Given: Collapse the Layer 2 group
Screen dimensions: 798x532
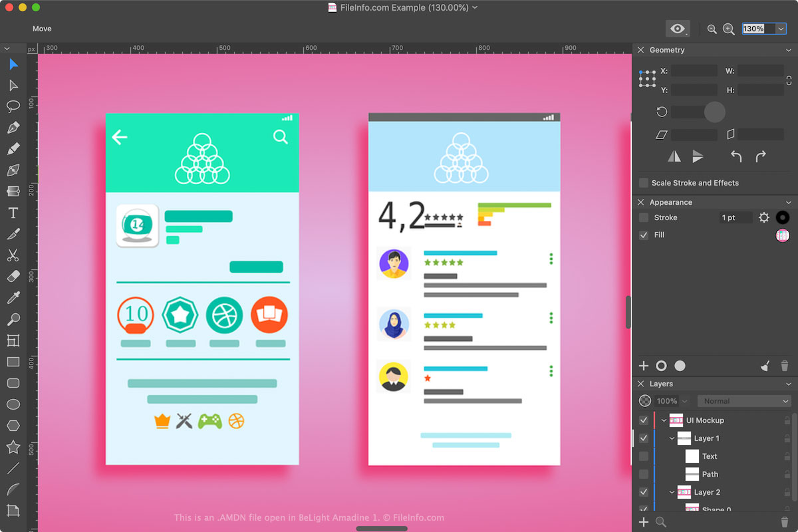Looking at the screenshot, I should 672,492.
